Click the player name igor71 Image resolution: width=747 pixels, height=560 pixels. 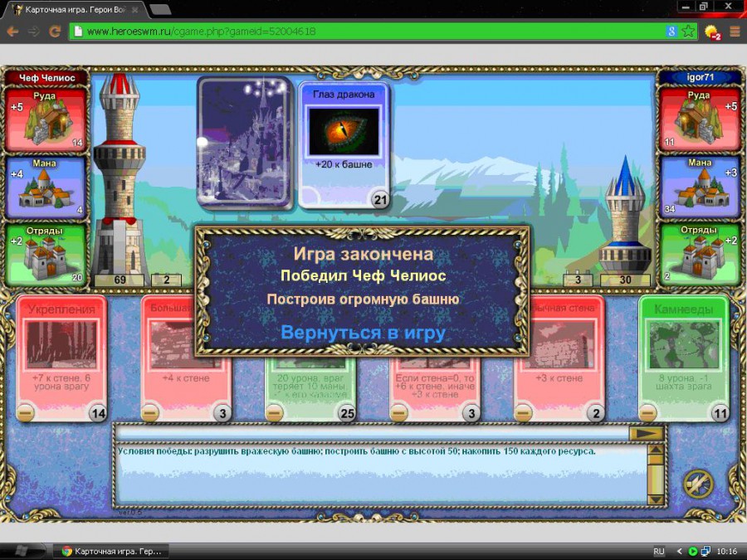coord(701,77)
